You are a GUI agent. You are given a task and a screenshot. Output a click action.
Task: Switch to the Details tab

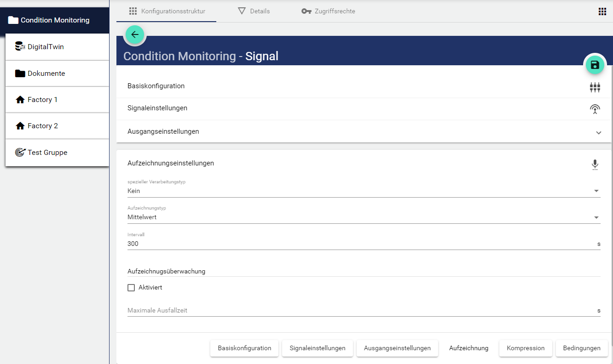pos(254,11)
